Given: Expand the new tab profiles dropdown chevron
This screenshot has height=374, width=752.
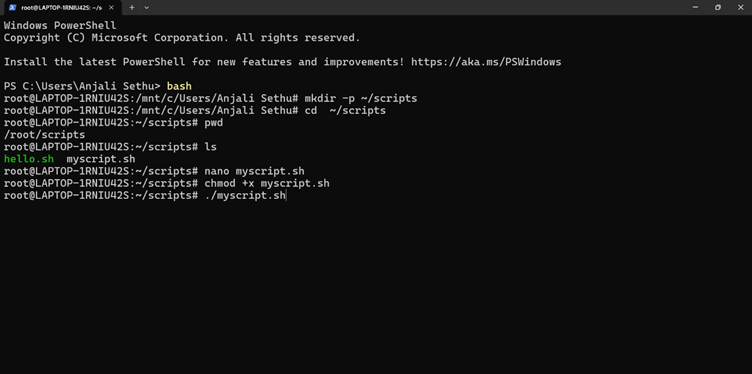Looking at the screenshot, I should [x=146, y=7].
